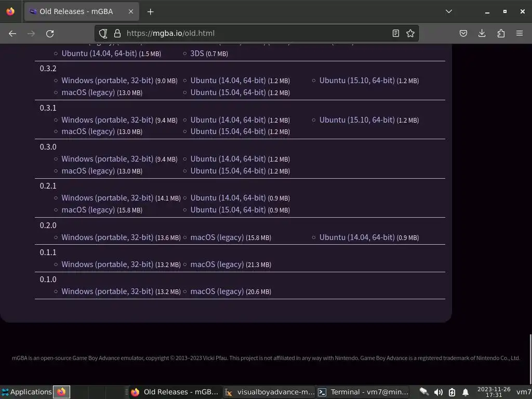Open notifications bell icon
This screenshot has height=399, width=532.
click(465, 392)
